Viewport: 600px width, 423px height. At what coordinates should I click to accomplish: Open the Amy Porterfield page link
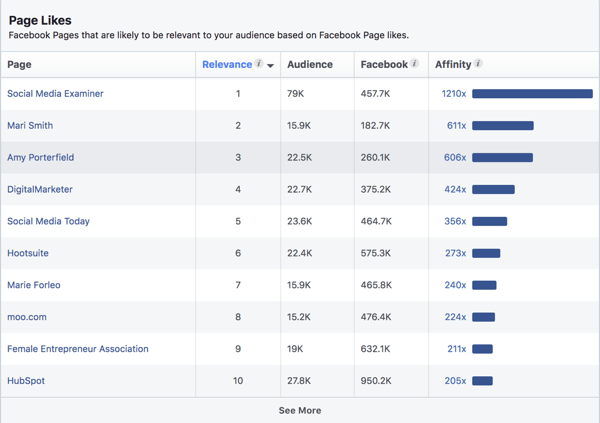pyautogui.click(x=41, y=157)
